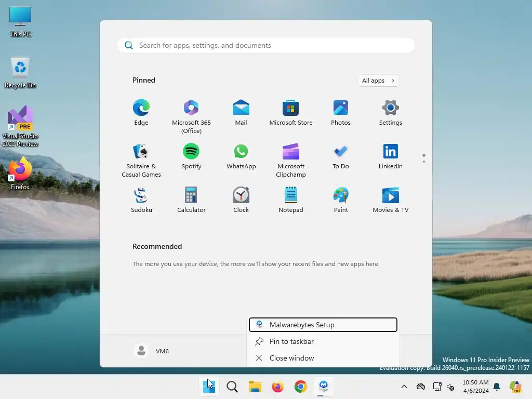Open Paint

click(x=341, y=200)
